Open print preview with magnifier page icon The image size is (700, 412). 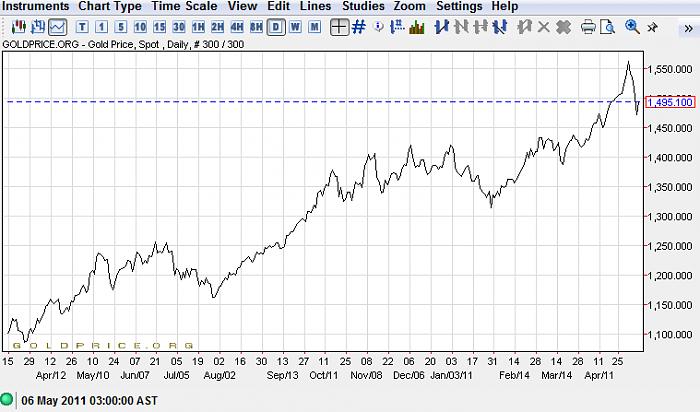[x=607, y=27]
